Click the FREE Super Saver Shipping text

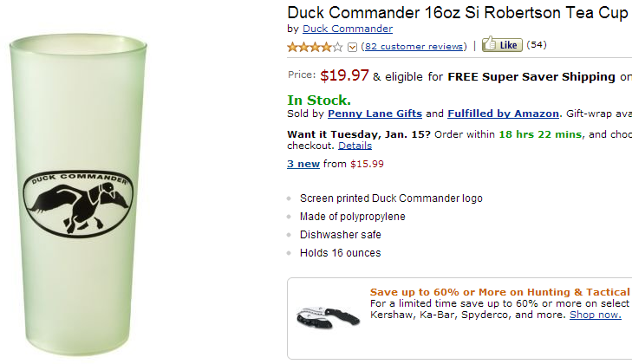[x=531, y=76]
